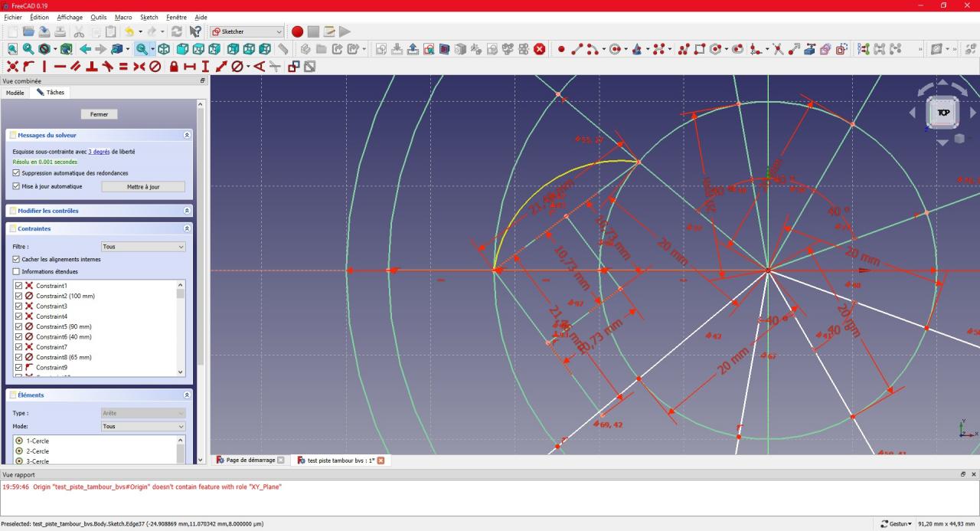Pick the trim edge tool
Screen dimensions: 980x531
click(778, 49)
